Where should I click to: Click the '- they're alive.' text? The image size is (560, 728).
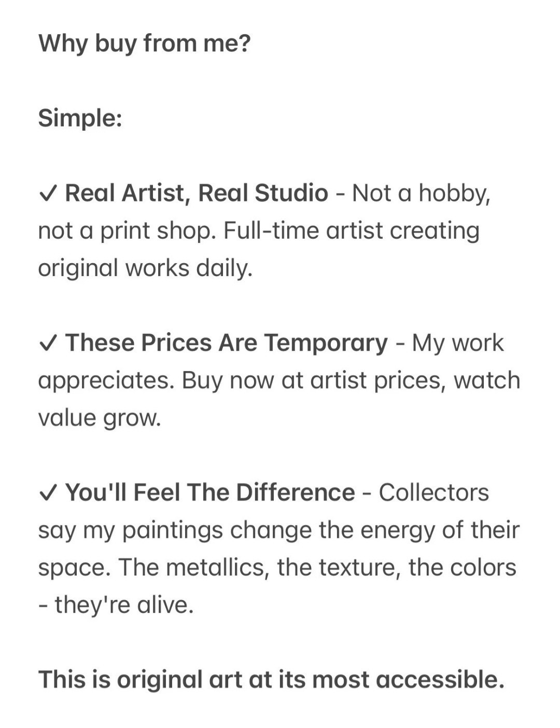[116, 605]
